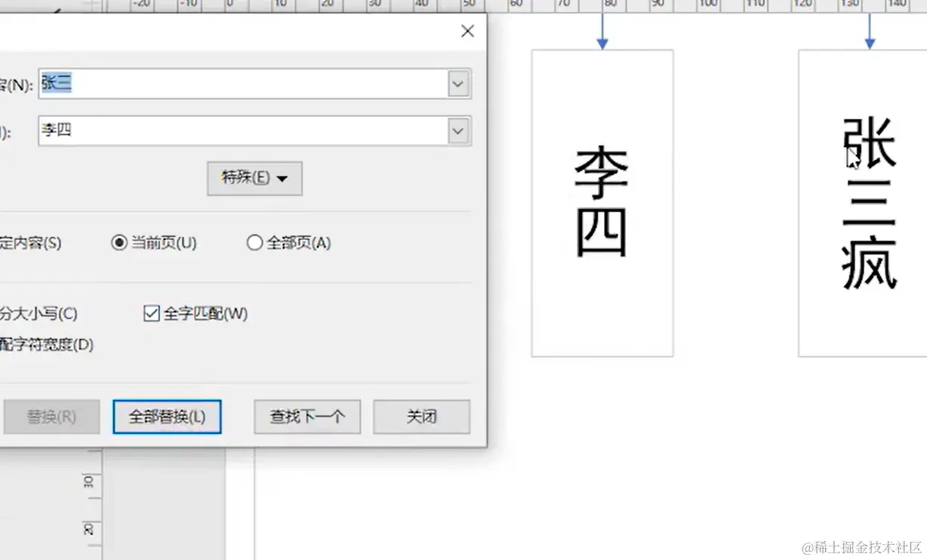Screen dimensions: 927x560
Task: Click the disabled 替换(R) button
Action: point(51,417)
